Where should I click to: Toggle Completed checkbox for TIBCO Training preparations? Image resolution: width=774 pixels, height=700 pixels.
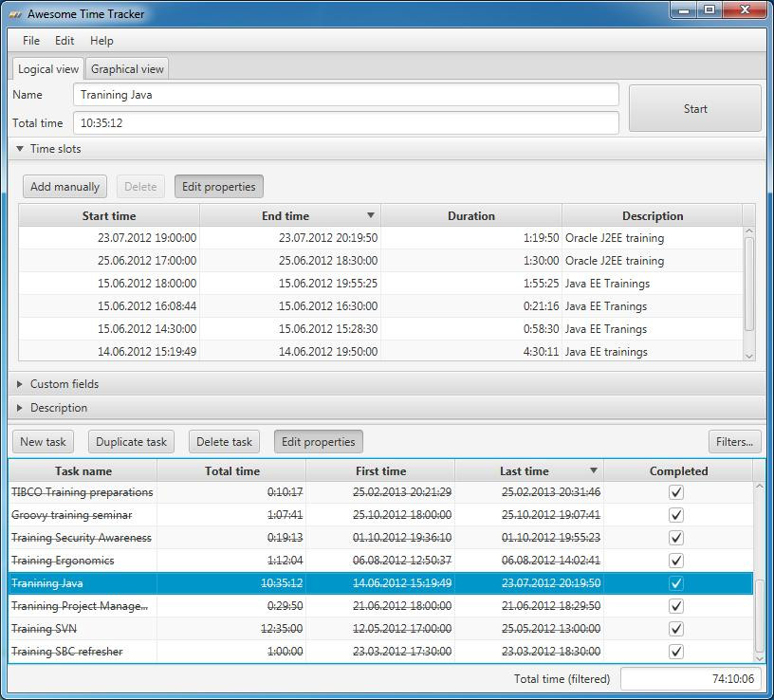[x=675, y=492]
